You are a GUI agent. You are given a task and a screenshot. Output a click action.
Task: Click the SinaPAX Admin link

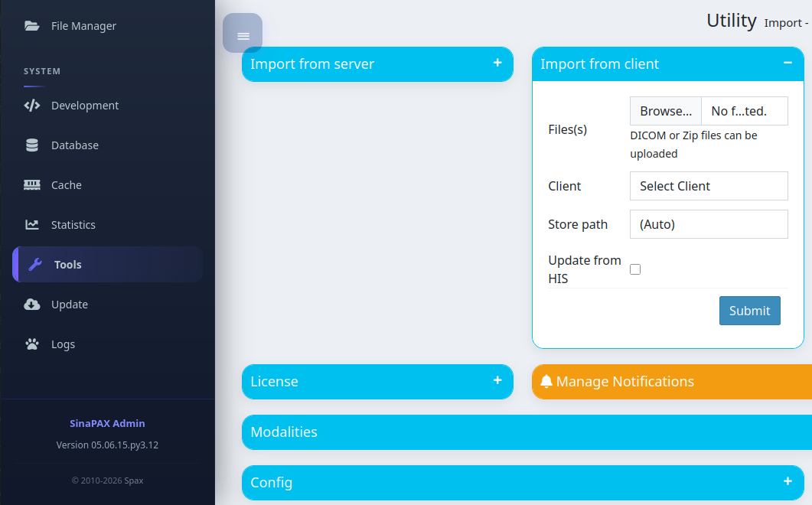click(x=107, y=423)
